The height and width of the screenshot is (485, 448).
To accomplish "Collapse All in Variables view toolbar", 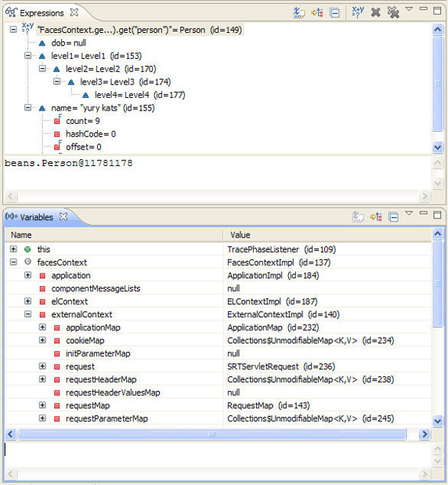I will 394,217.
